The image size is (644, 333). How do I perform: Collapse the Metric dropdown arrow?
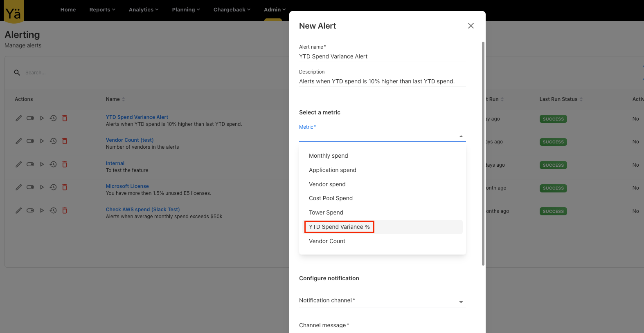coord(461,136)
